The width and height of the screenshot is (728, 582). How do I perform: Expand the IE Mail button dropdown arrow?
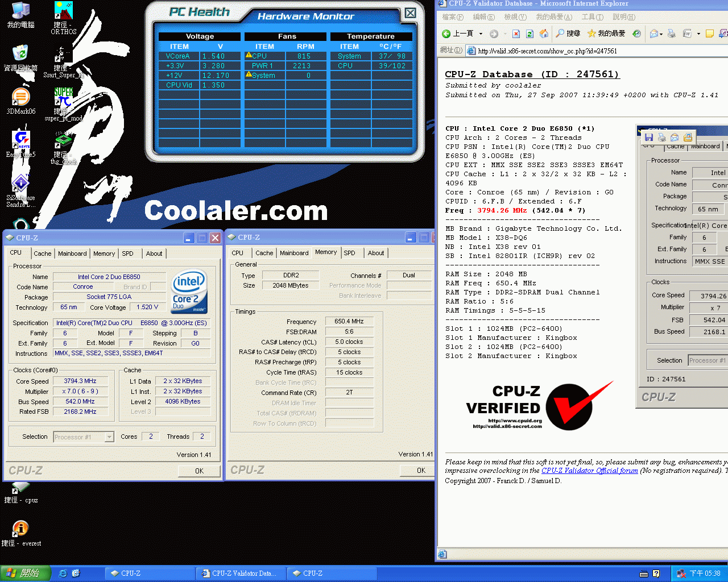click(x=661, y=34)
